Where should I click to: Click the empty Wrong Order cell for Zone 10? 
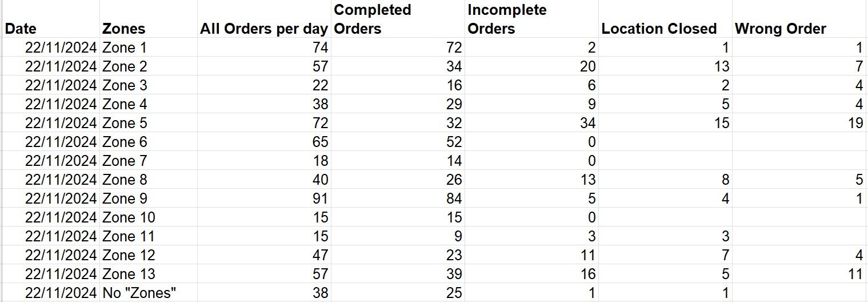pos(800,217)
